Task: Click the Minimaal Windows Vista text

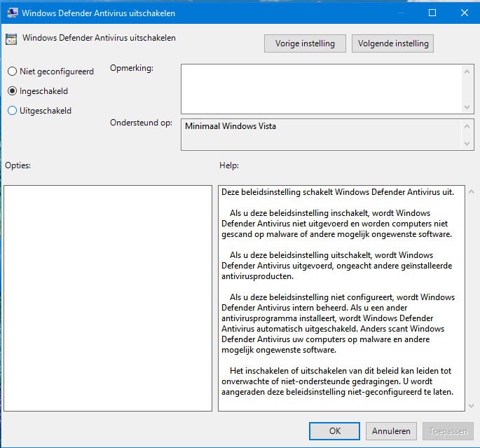Action: click(x=231, y=126)
